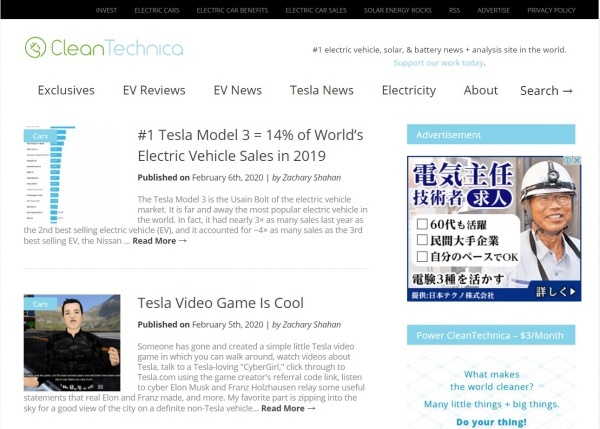Image resolution: width=600 pixels, height=429 pixels.
Task: Click Zachary Shahan author on Video Game article
Action: coord(311,325)
